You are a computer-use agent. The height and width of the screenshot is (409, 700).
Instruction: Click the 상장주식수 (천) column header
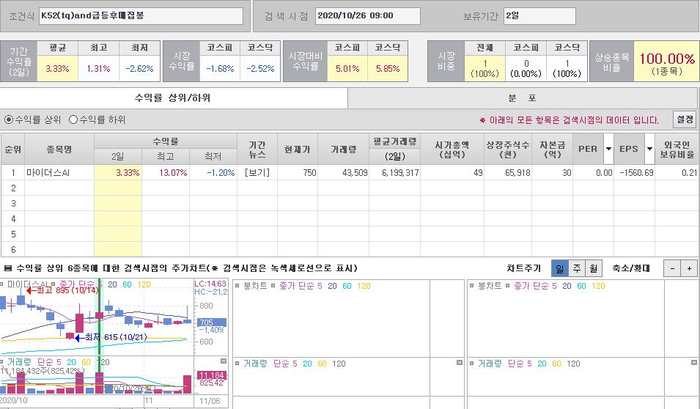[x=508, y=149]
